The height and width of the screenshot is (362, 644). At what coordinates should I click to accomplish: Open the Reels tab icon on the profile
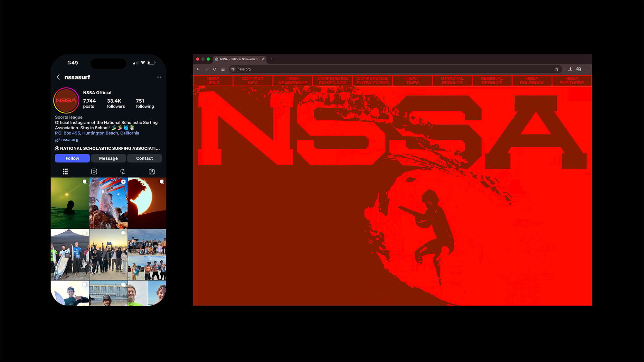(94, 172)
